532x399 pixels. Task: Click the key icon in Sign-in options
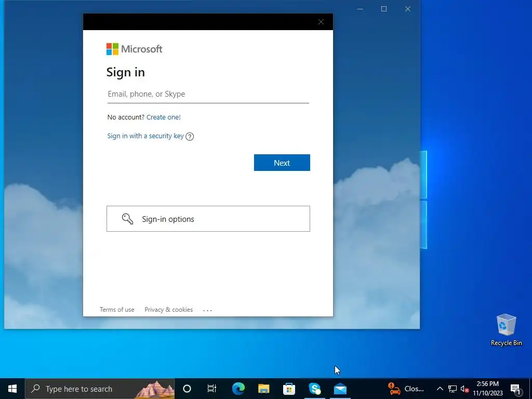pyautogui.click(x=127, y=219)
